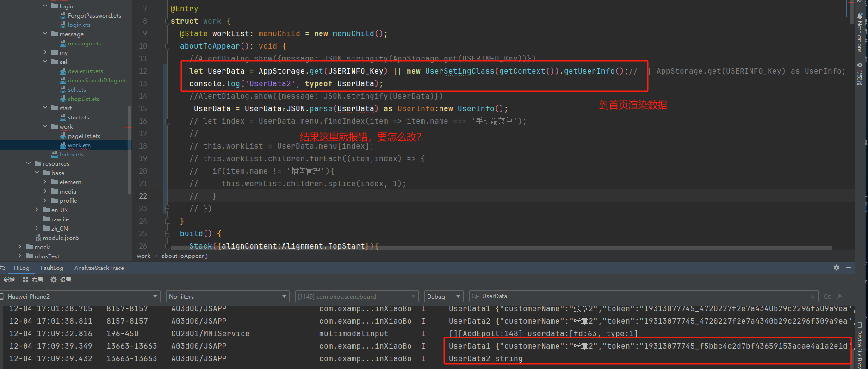Collapse the message folder

tap(45, 34)
